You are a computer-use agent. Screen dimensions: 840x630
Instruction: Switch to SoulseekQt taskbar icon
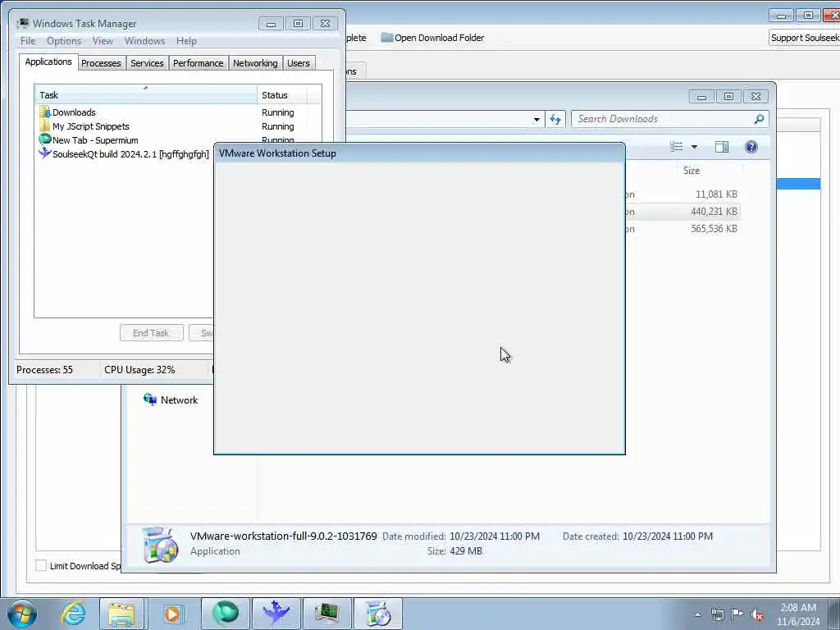[x=276, y=614]
